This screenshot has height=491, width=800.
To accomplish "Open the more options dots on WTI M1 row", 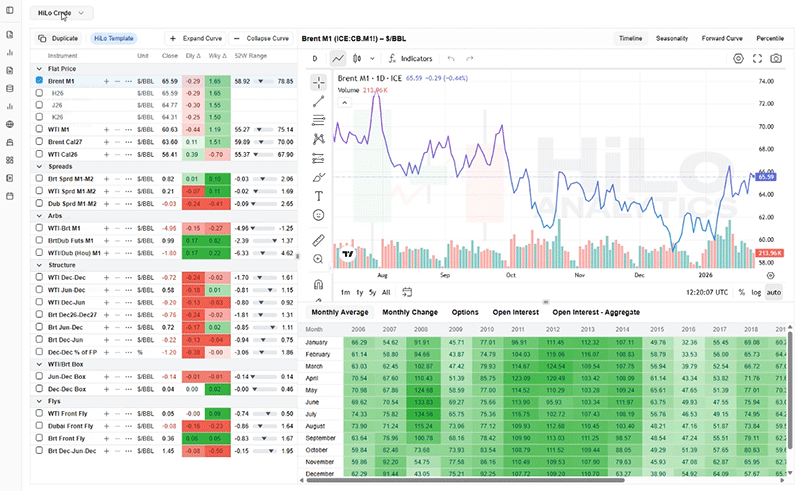I will pos(129,130).
